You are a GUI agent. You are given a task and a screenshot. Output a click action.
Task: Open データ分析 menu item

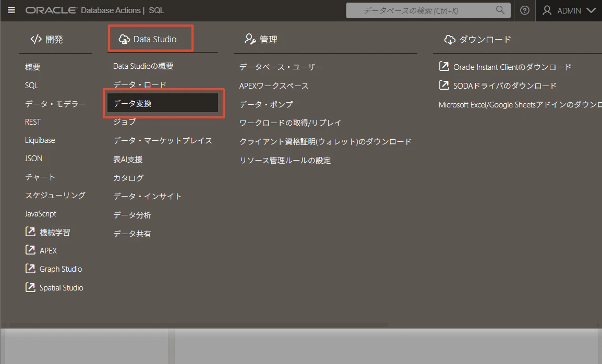click(x=132, y=215)
